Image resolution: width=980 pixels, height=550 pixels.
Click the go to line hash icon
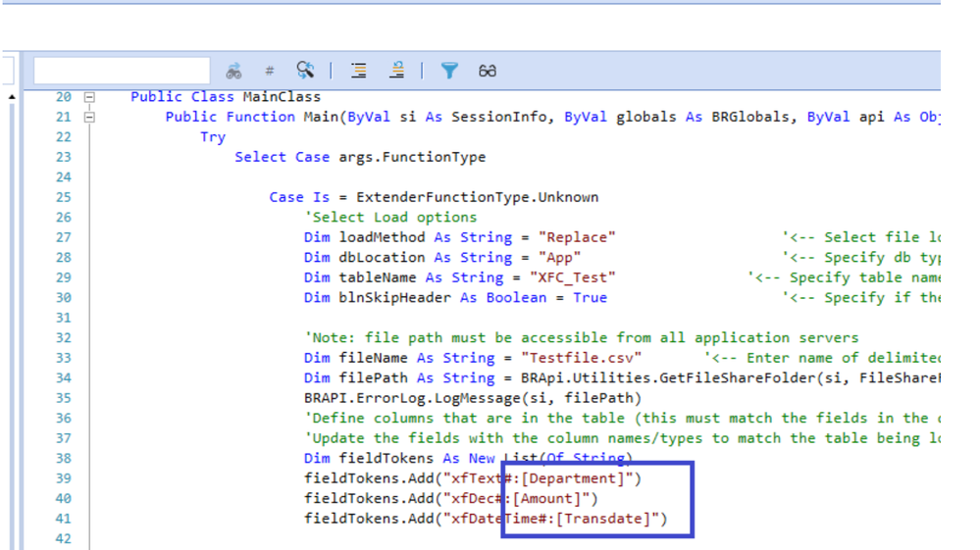[x=270, y=71]
